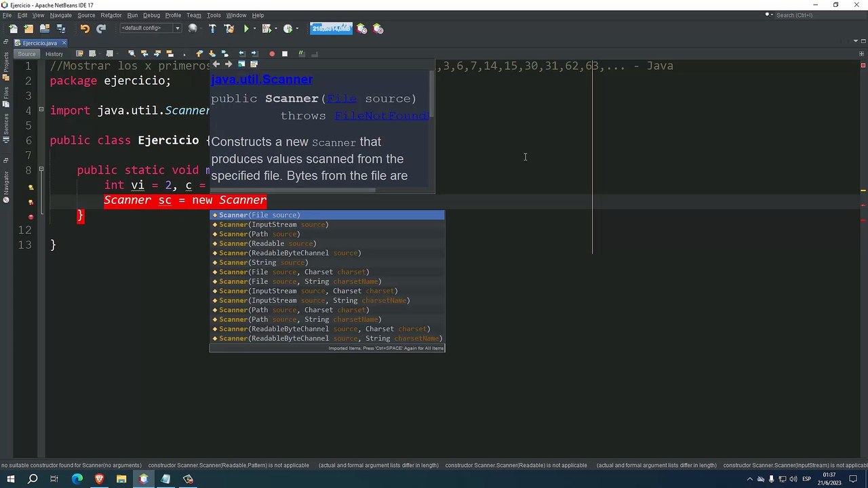The image size is (868, 488).
Task: Select Scanner(String source) completion item
Action: click(x=327, y=262)
